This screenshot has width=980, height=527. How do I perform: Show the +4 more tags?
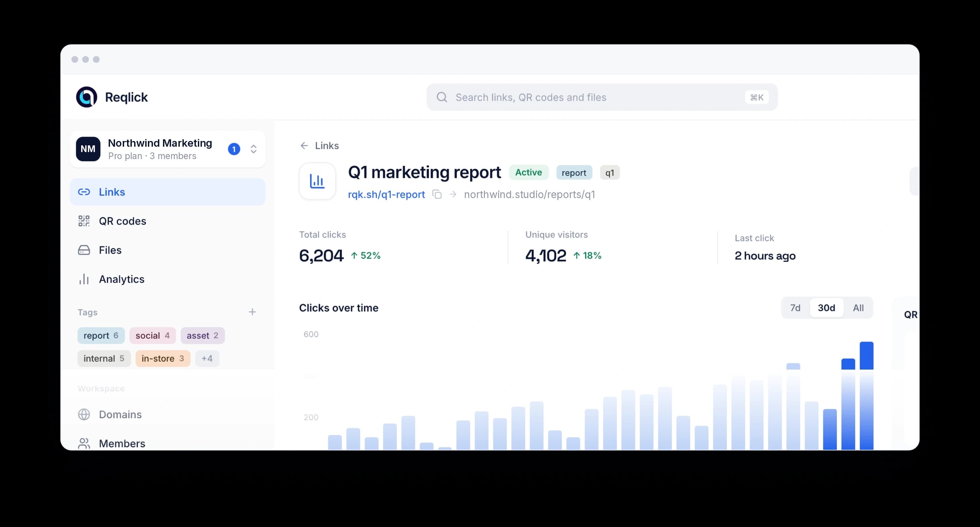[207, 358]
